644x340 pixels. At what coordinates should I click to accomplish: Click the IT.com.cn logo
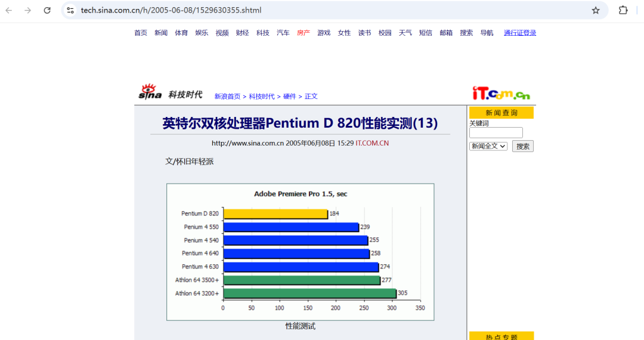(x=501, y=93)
